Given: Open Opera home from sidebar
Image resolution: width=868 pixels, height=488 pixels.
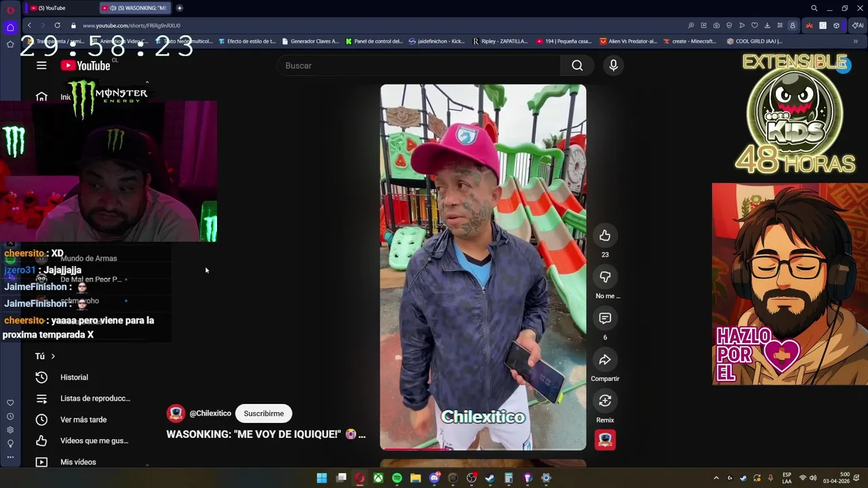Looking at the screenshot, I should (10, 28).
